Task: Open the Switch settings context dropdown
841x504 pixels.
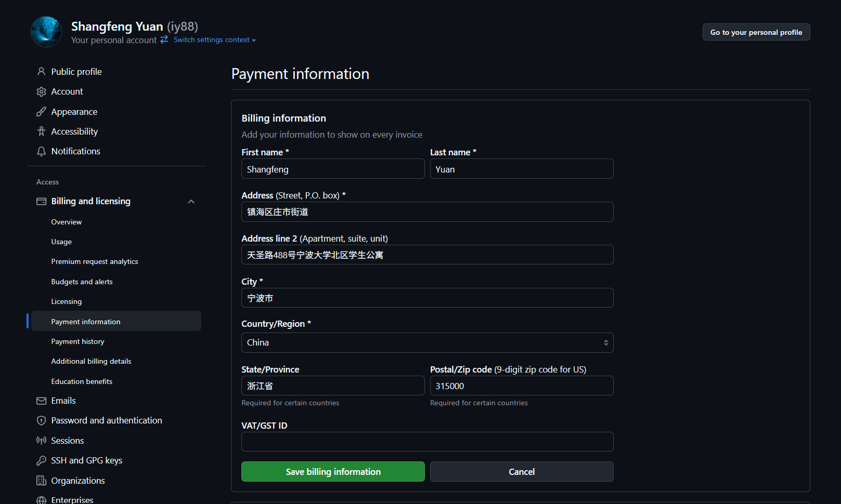Action: coord(211,39)
